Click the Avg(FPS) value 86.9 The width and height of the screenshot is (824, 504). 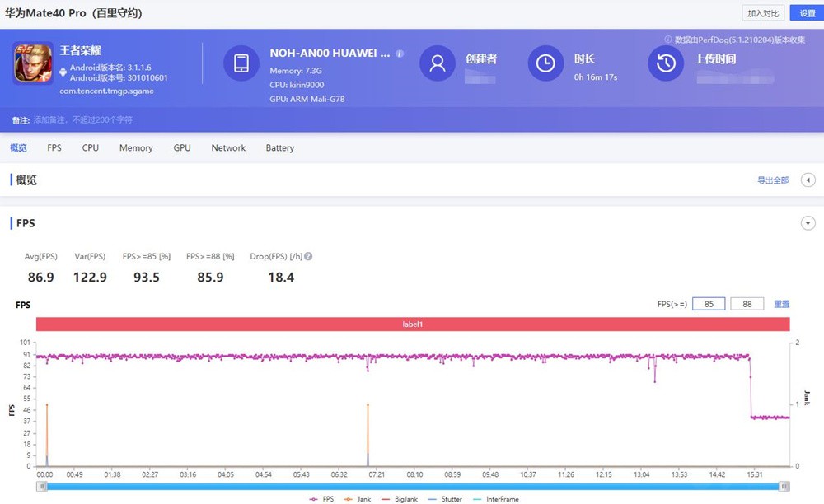coord(41,278)
